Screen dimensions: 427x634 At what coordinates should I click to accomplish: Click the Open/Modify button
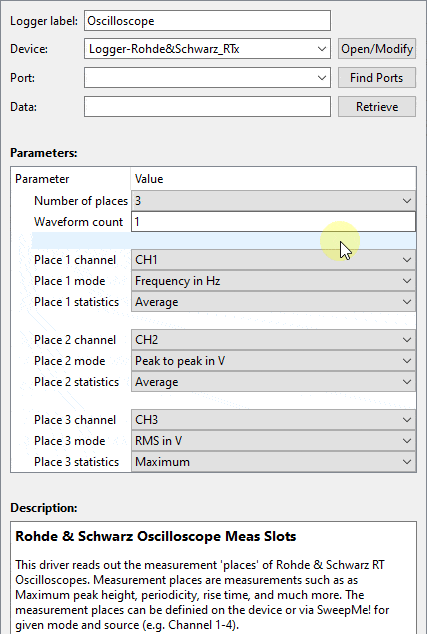click(x=377, y=49)
